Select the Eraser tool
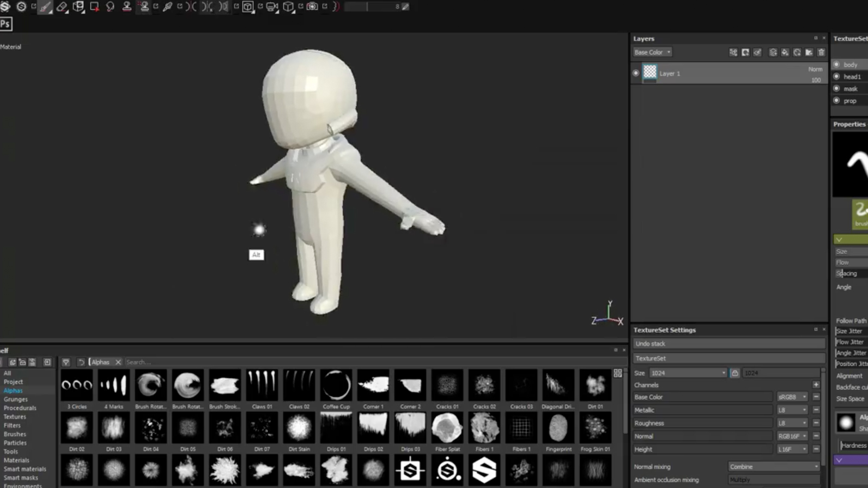The width and height of the screenshot is (868, 488). [61, 7]
